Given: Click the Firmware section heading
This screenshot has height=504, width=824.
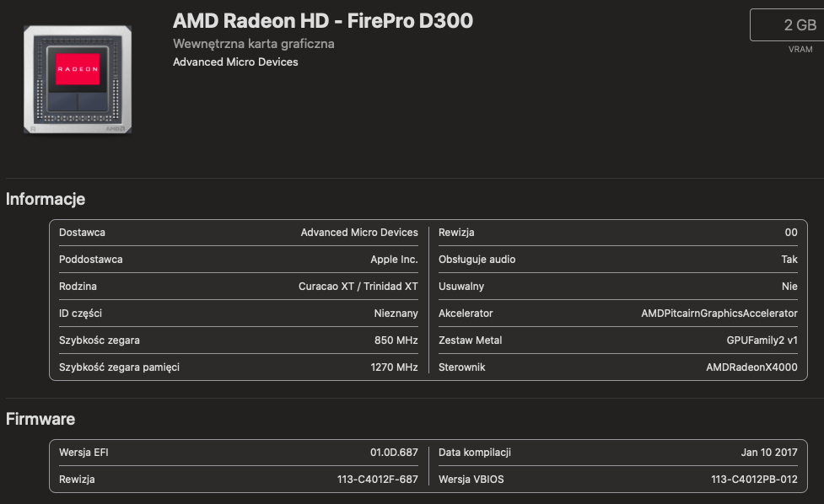Looking at the screenshot, I should pos(40,419).
